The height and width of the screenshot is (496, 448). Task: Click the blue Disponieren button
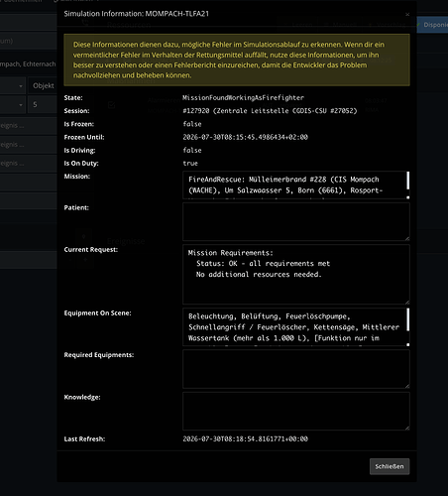point(432,25)
